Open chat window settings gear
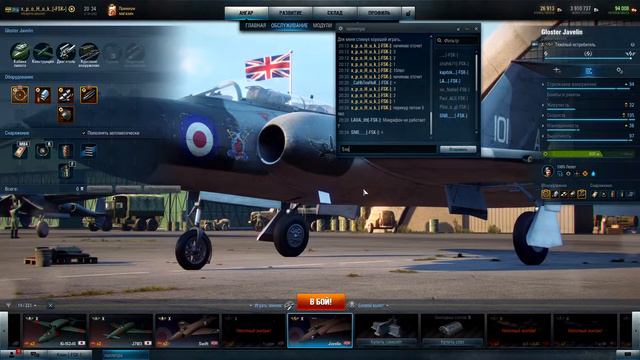 coord(341,29)
